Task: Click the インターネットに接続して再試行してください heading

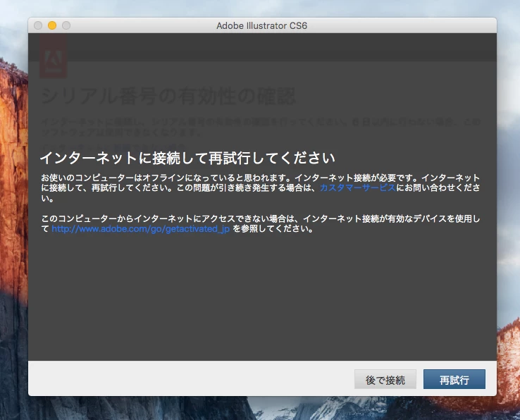Action: (x=187, y=158)
